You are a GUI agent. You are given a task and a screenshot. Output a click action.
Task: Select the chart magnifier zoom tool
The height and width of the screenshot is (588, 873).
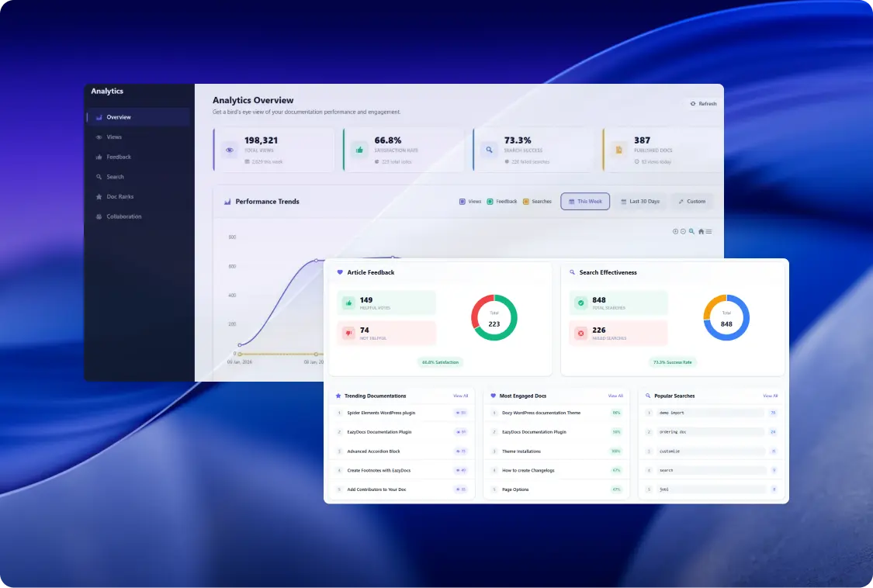pyautogui.click(x=691, y=231)
